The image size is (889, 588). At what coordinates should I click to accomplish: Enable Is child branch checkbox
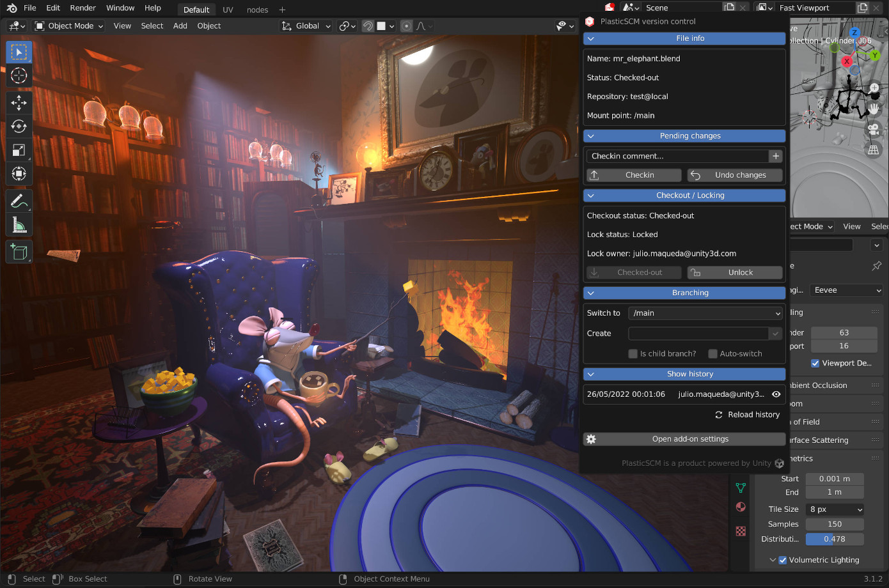click(x=633, y=353)
